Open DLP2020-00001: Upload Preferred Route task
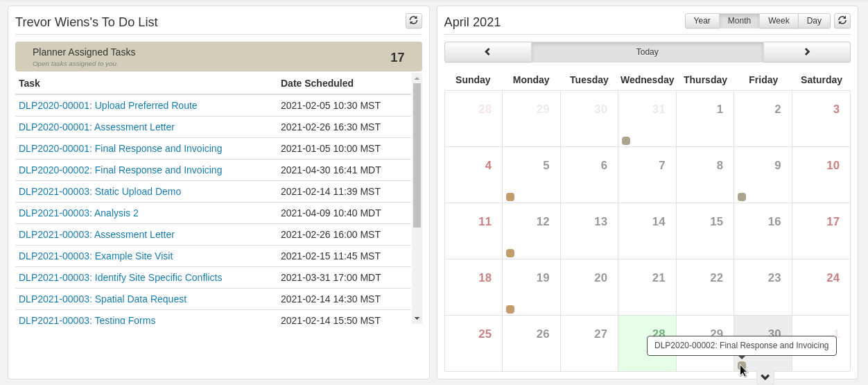 108,105
